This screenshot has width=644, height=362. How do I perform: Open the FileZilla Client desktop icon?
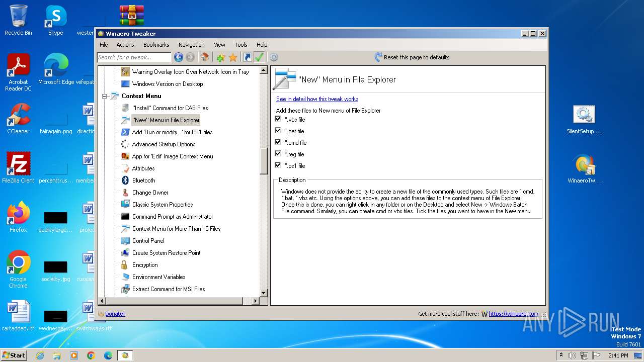pyautogui.click(x=18, y=167)
